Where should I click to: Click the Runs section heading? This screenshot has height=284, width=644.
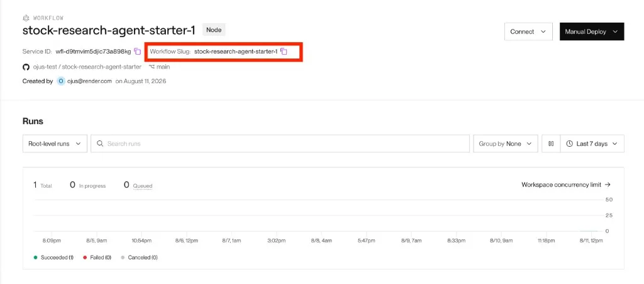click(x=33, y=122)
